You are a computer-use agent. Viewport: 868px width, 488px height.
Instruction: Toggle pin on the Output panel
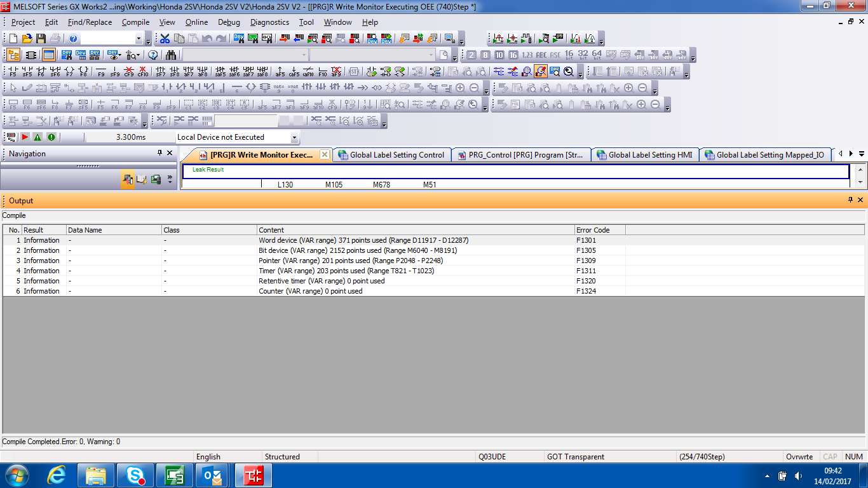pyautogui.click(x=850, y=200)
